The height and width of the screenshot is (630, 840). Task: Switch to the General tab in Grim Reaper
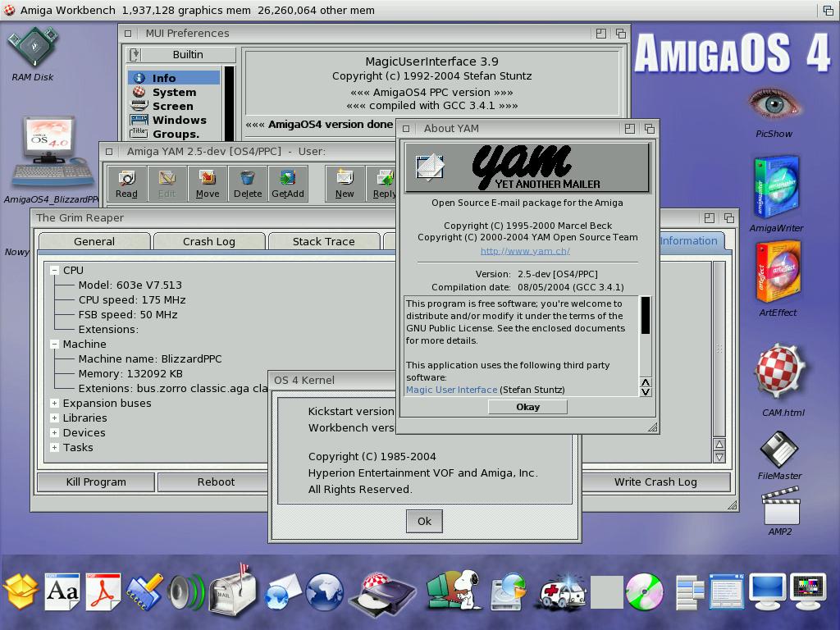coord(94,242)
